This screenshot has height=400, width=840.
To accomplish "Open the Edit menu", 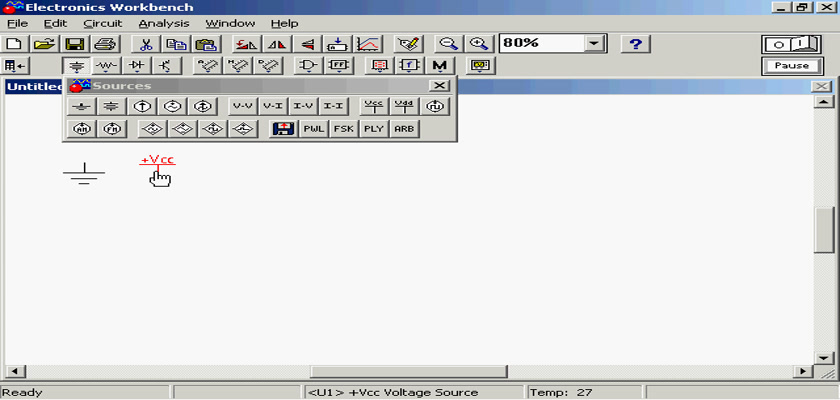I will click(x=55, y=24).
